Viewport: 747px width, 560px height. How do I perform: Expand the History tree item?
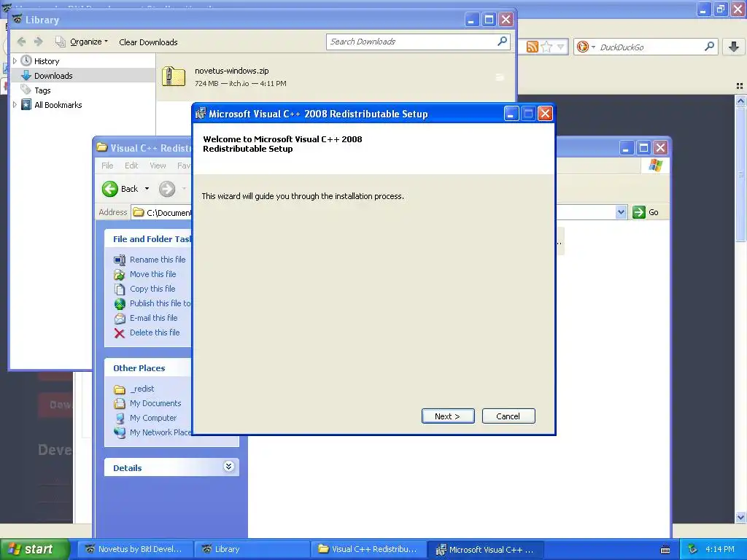pos(15,61)
